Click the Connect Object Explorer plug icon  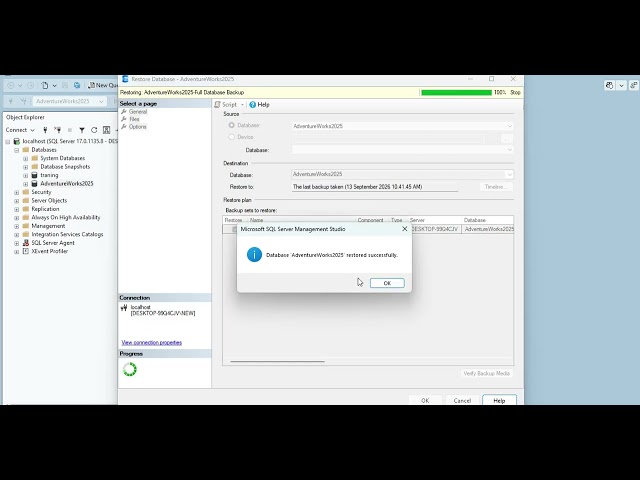pos(45,130)
